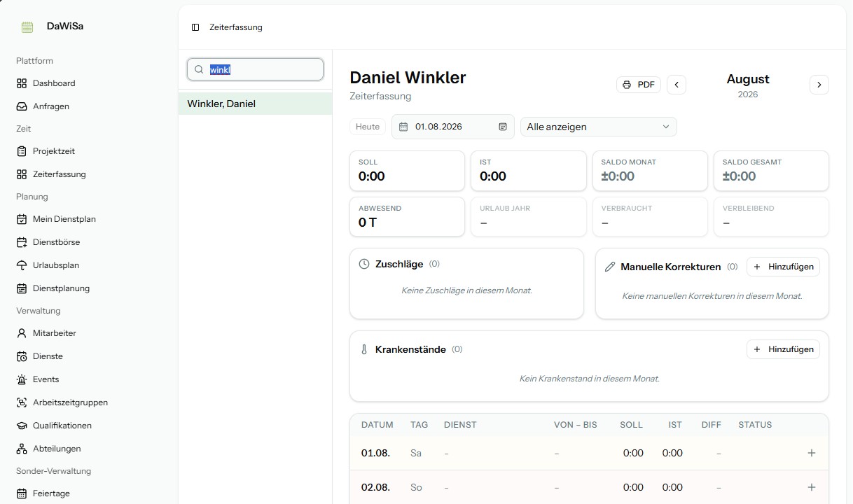This screenshot has width=853, height=504.
Task: Click the August 2026 month label
Action: 748,85
